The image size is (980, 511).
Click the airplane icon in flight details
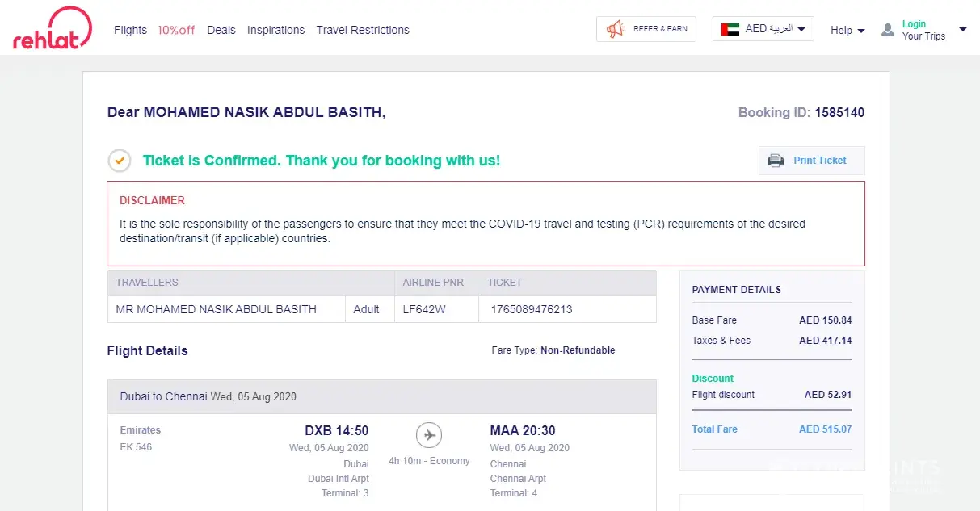click(429, 436)
